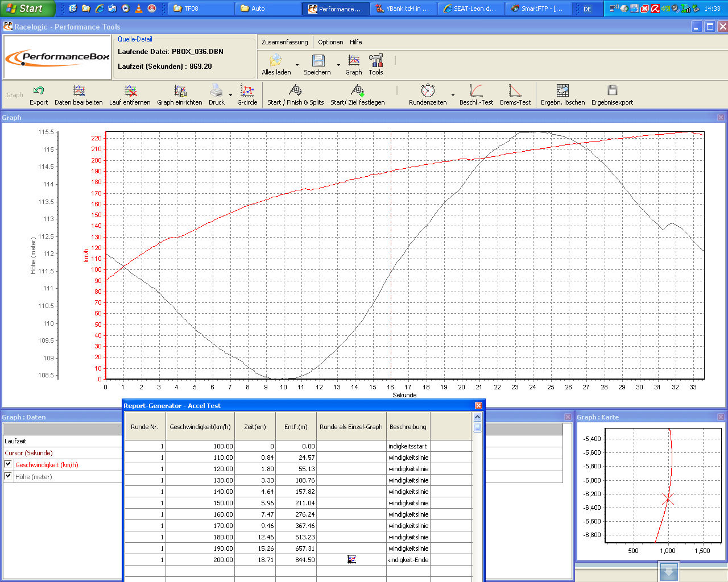Open the Druck dropdown arrow
Viewport: 728px width, 582px height.
click(230, 95)
